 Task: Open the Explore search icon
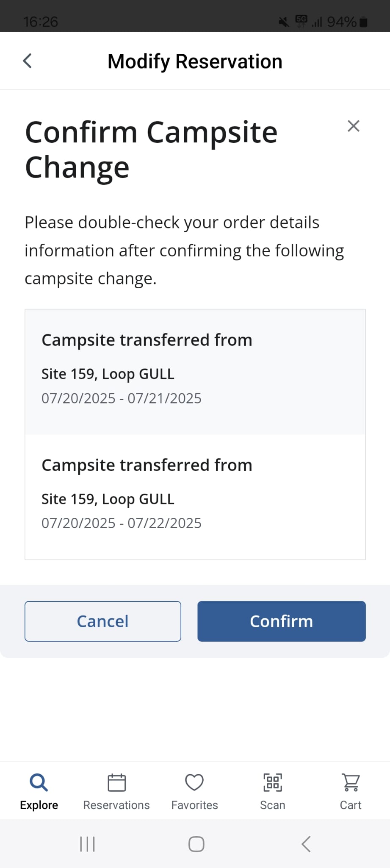(x=39, y=782)
